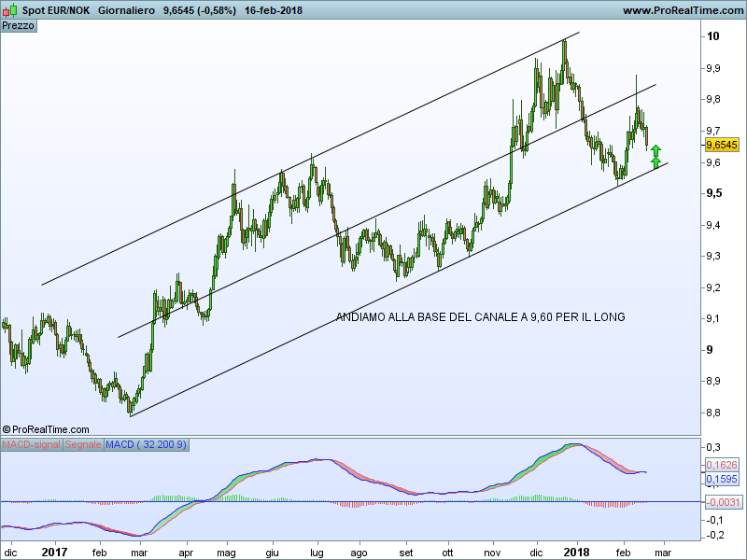Open the Prezzo panel label
The height and width of the screenshot is (560, 747).
[x=19, y=26]
